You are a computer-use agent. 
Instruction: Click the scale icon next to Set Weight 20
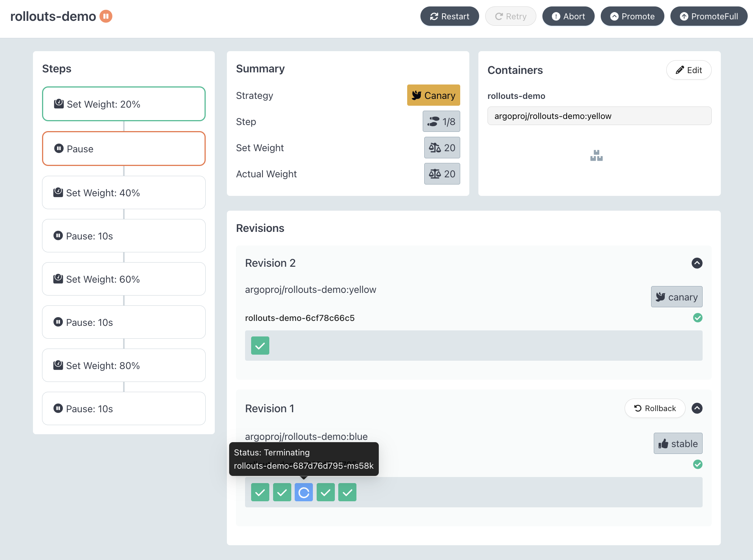[434, 148]
